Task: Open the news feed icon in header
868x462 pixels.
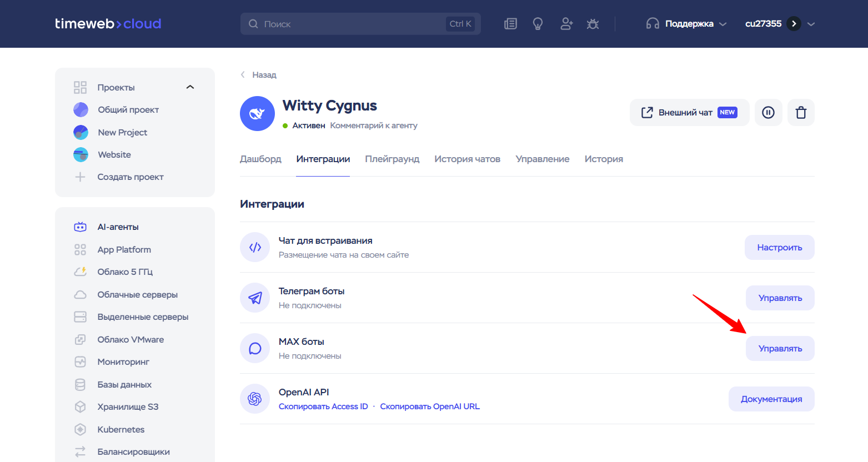Action: pyautogui.click(x=510, y=24)
